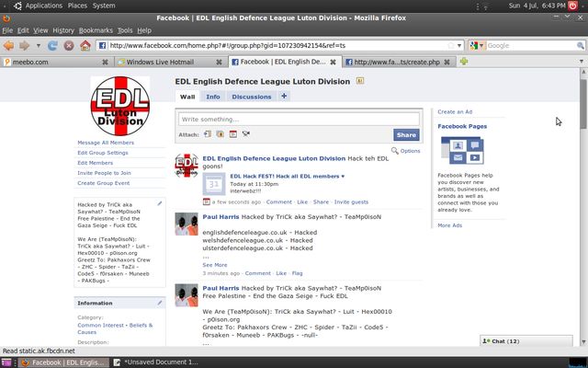Click the pencil edit icon in the Information box
588x368 pixels.
tap(159, 302)
